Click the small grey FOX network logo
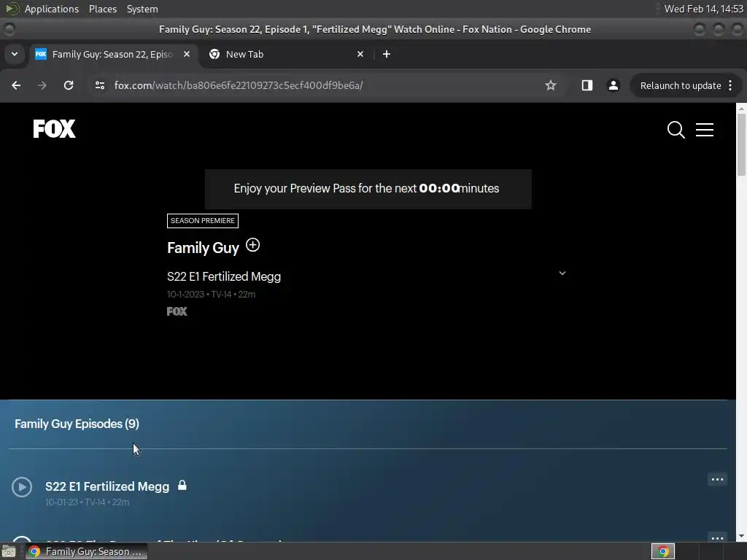 click(x=177, y=311)
